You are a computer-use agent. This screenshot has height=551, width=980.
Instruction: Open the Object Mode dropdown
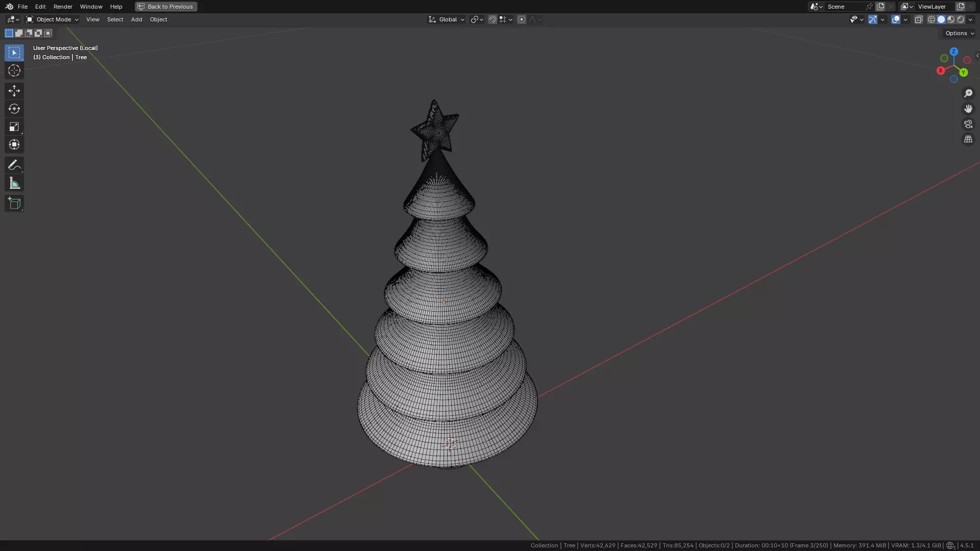coord(52,19)
